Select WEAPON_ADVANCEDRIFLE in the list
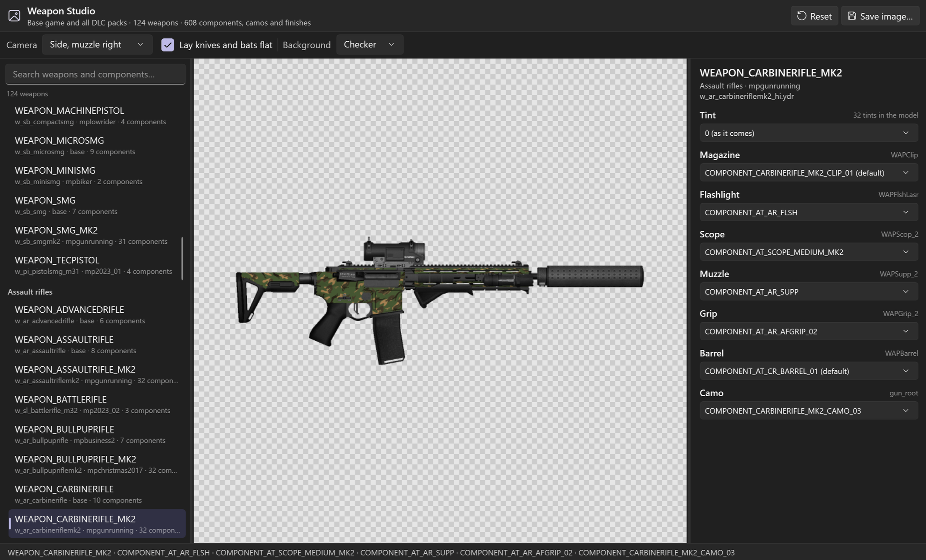Screen dimensions: 926x560 (97, 315)
